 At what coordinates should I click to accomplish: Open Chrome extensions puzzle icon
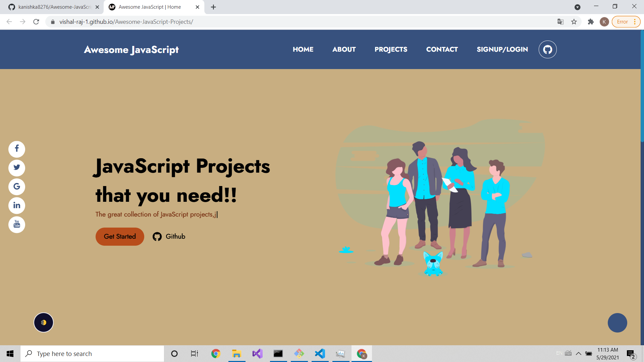click(591, 22)
